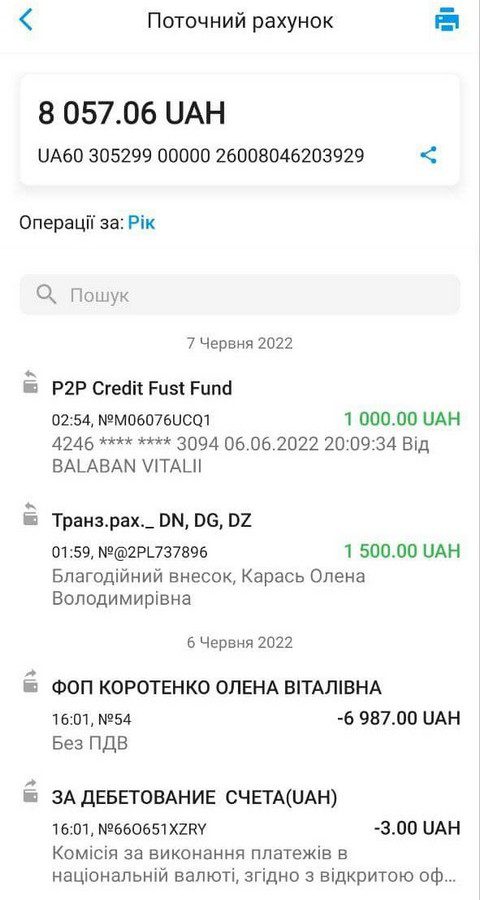Tap the search magnifier icon
The width and height of the screenshot is (480, 900).
pos(46,295)
